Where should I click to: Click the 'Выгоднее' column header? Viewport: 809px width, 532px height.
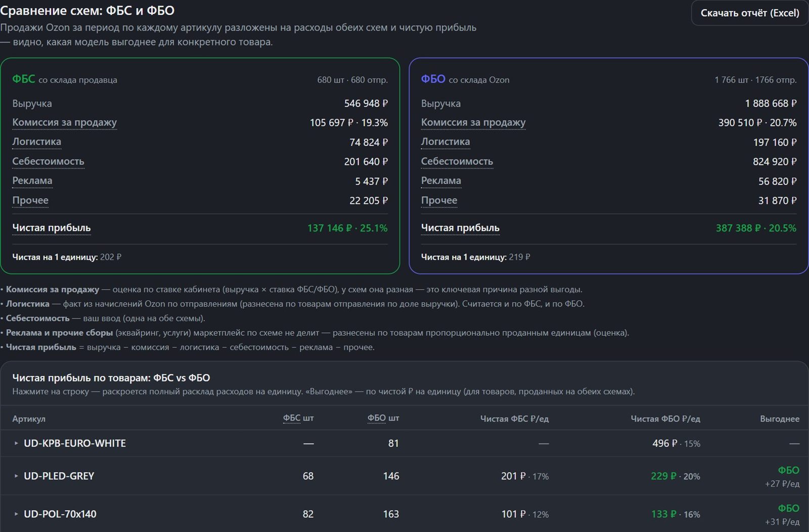(780, 419)
